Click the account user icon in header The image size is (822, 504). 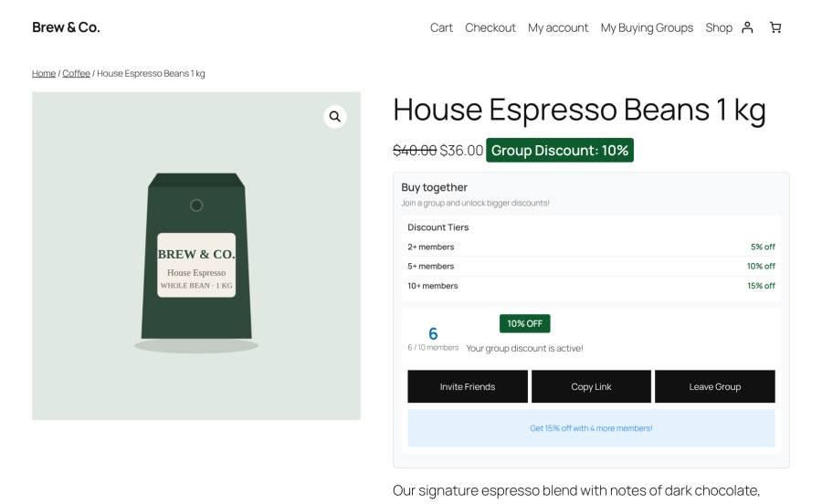click(x=747, y=27)
